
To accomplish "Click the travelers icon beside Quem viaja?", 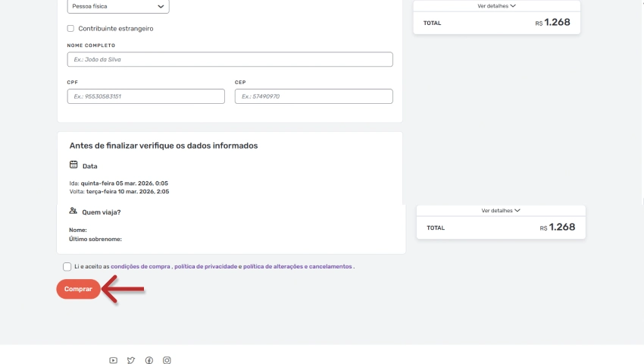I will coord(73,212).
